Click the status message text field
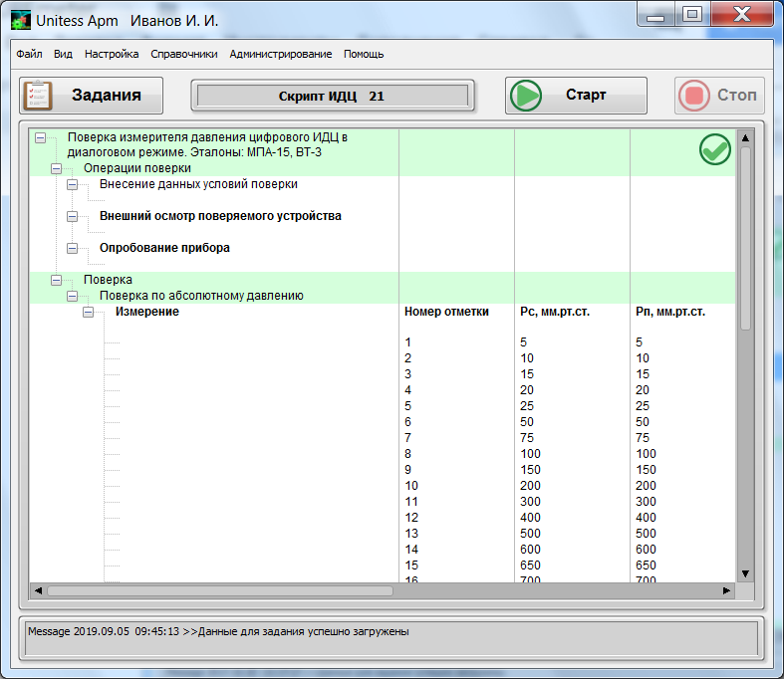This screenshot has width=784, height=679. 392,637
